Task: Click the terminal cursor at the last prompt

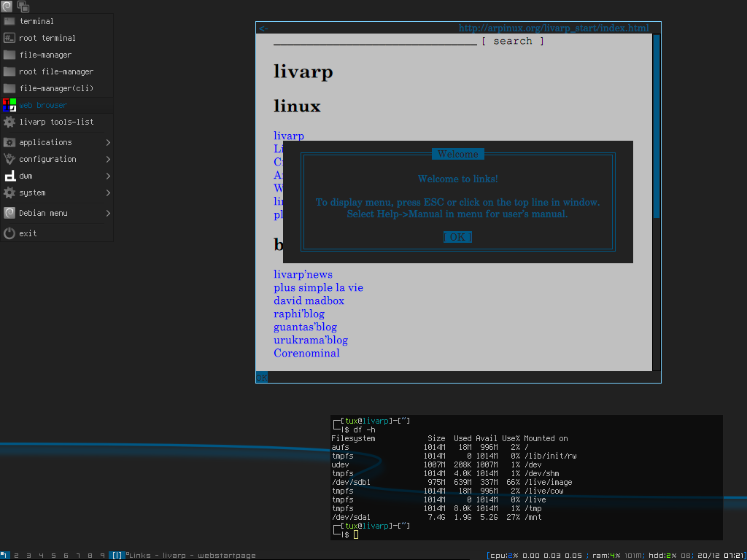Action: 356,534
